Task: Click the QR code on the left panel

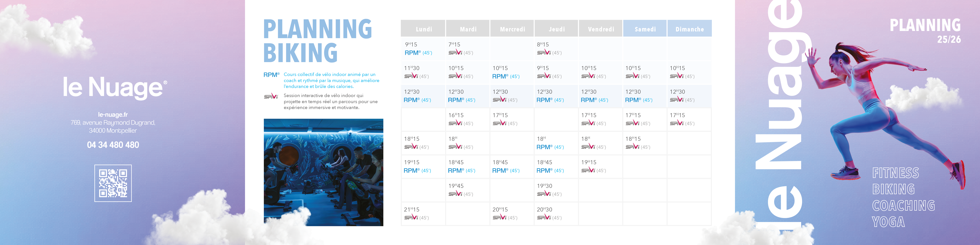Action: coord(113,183)
